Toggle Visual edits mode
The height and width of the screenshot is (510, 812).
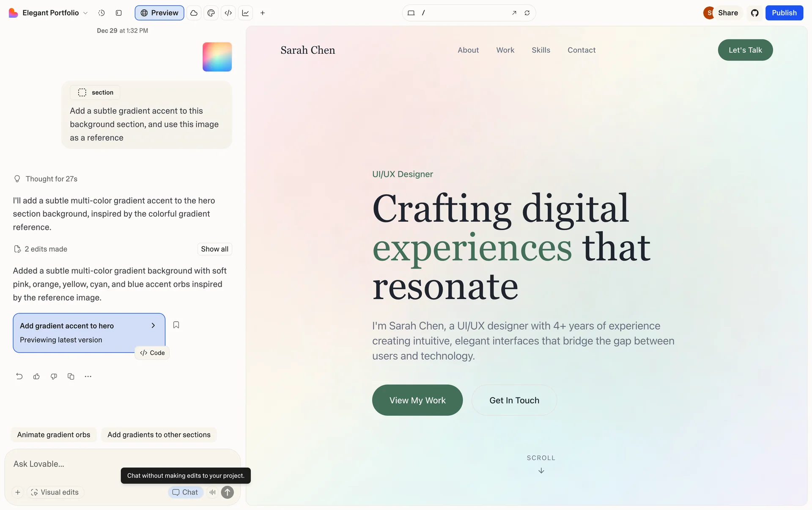click(x=55, y=492)
